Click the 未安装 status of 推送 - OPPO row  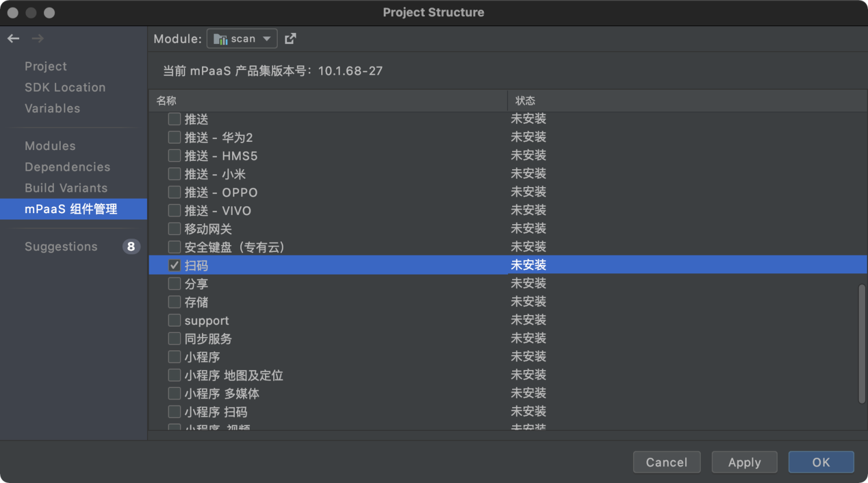click(x=528, y=192)
